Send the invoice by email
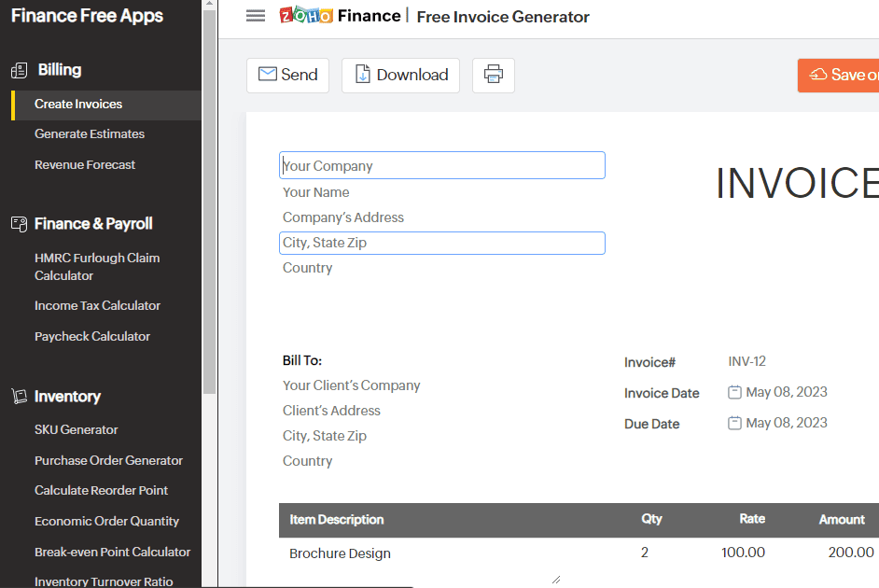Screen dimensions: 879x588 [x=287, y=75]
